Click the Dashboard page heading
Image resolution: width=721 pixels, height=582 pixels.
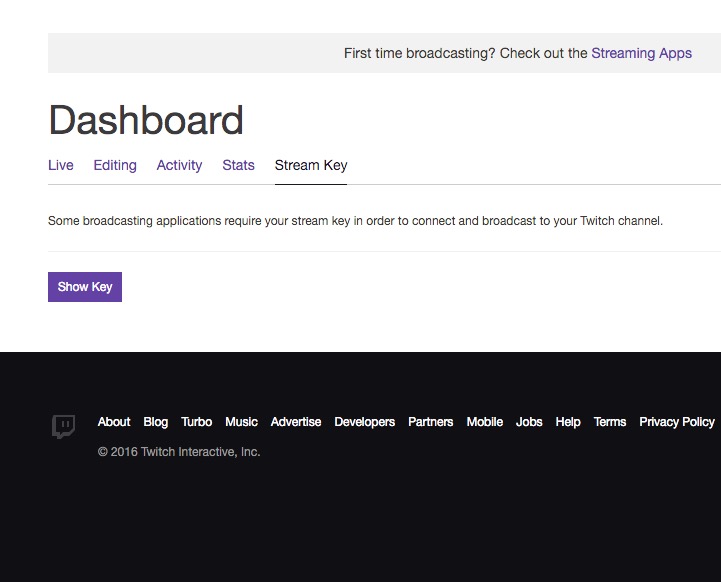click(x=146, y=120)
